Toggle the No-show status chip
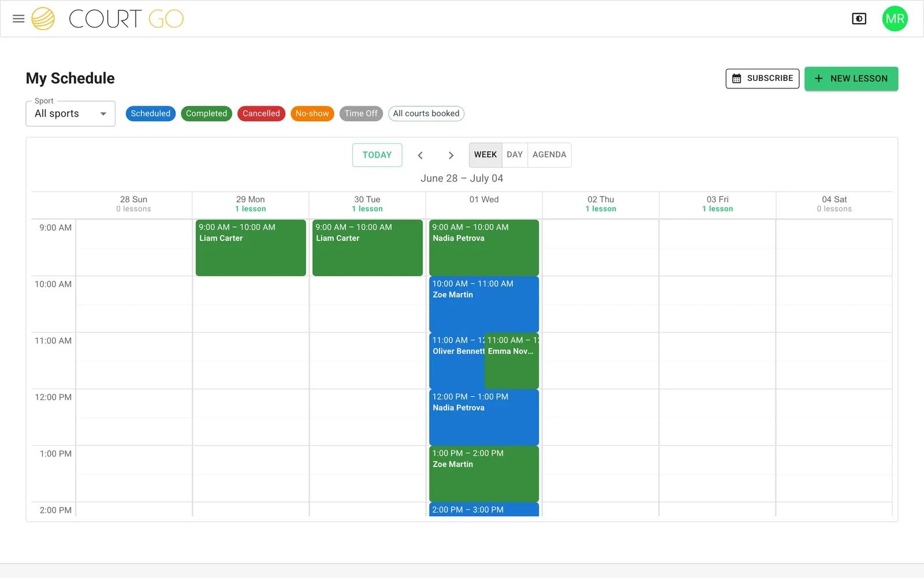The width and height of the screenshot is (924, 578). coord(312,113)
